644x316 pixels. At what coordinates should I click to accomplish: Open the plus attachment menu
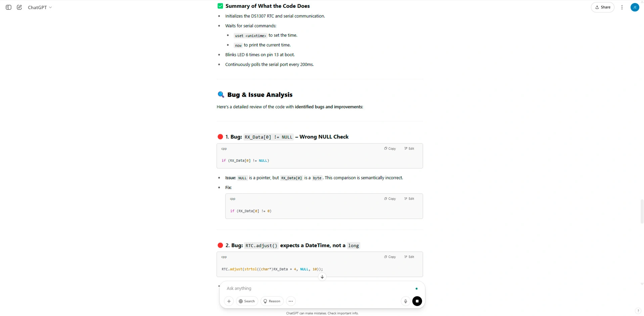click(x=229, y=301)
